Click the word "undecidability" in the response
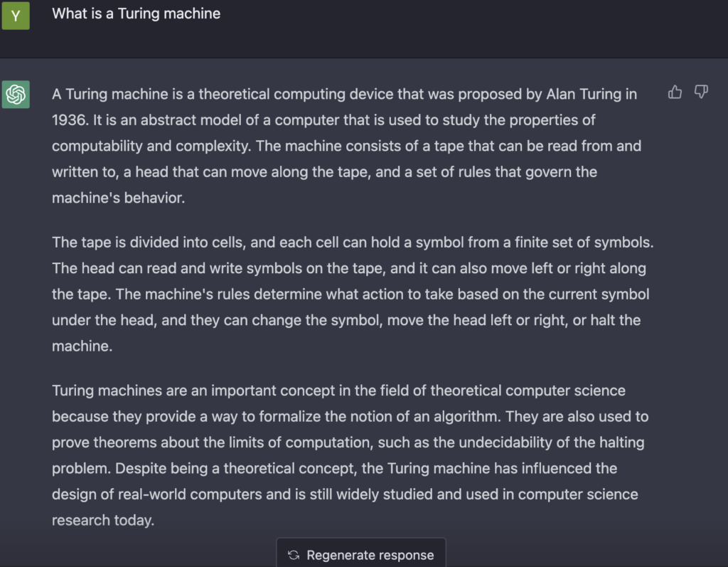 (x=504, y=443)
